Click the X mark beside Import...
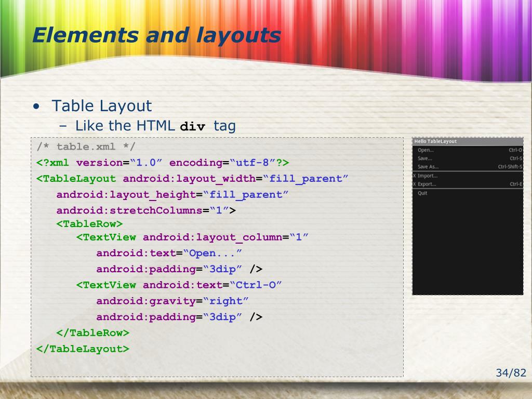 (x=414, y=176)
